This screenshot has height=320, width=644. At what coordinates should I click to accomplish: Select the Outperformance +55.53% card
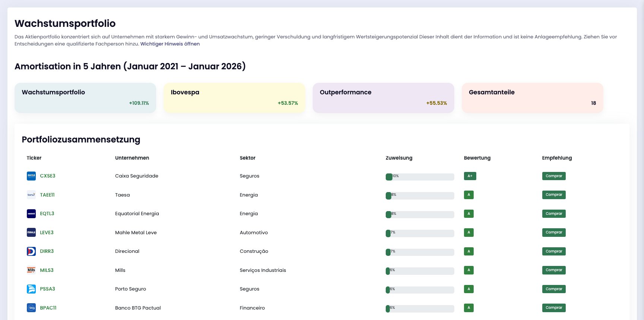[x=383, y=98]
